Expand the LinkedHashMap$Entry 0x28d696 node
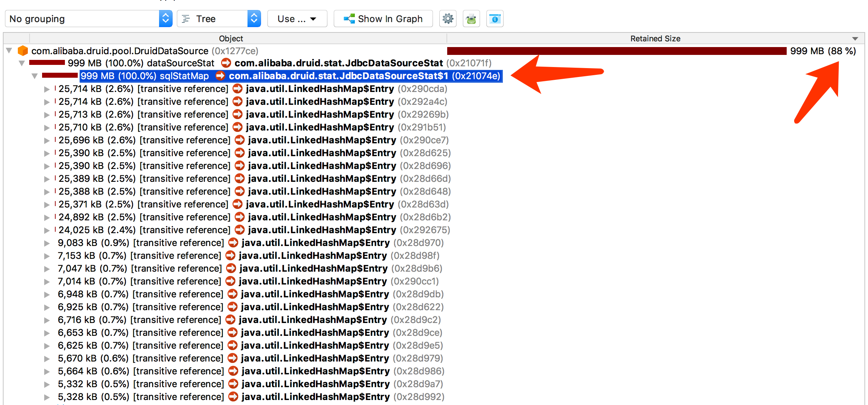868x405 pixels. [x=47, y=166]
